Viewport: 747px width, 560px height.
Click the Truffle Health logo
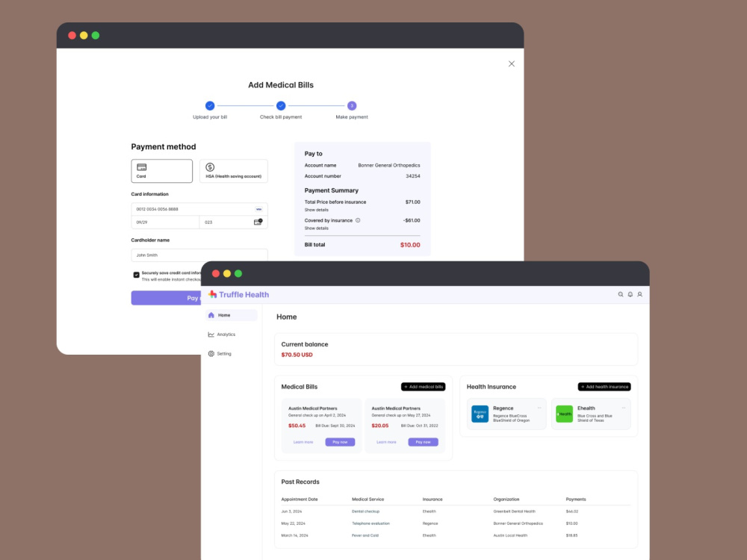coord(239,294)
